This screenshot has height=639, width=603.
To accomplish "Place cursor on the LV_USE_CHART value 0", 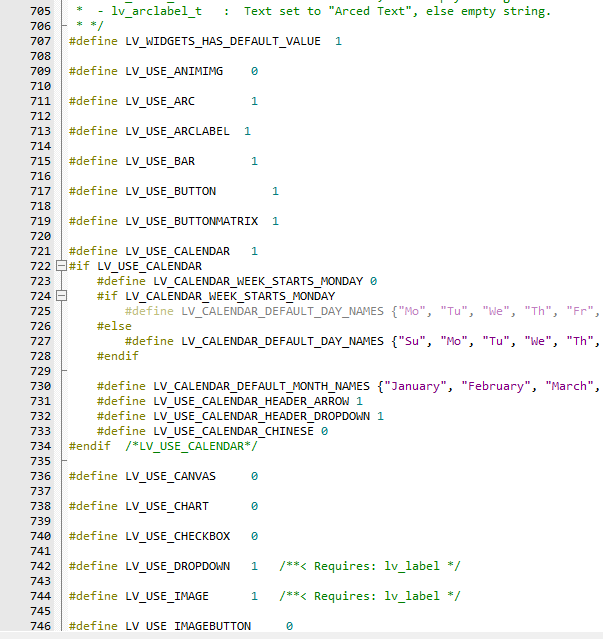I will [254, 506].
